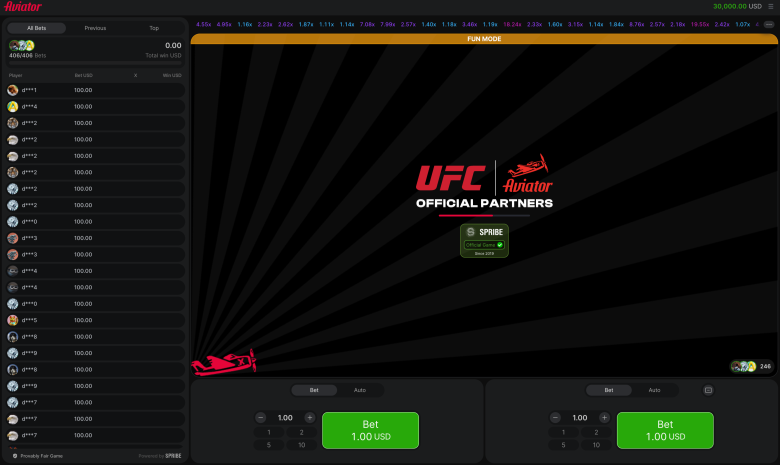Click the 18.24x multiplier in round history

[x=512, y=24]
